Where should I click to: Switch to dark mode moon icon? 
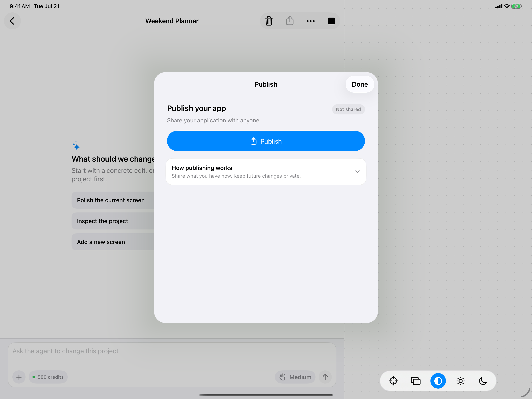pos(483,381)
